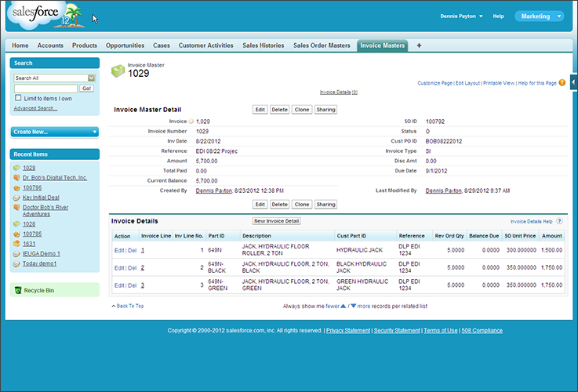578x392 pixels.
Task: Select the Invoice Masters tab
Action: tap(382, 45)
